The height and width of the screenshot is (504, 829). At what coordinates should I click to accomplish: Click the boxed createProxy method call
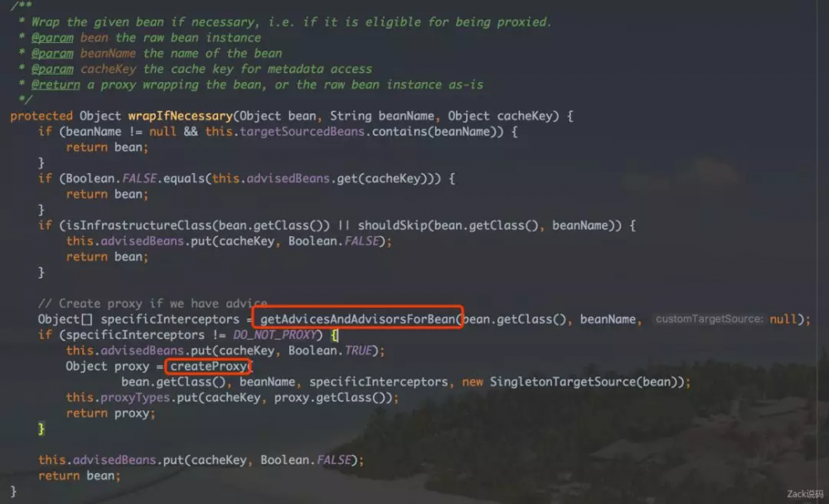click(209, 366)
